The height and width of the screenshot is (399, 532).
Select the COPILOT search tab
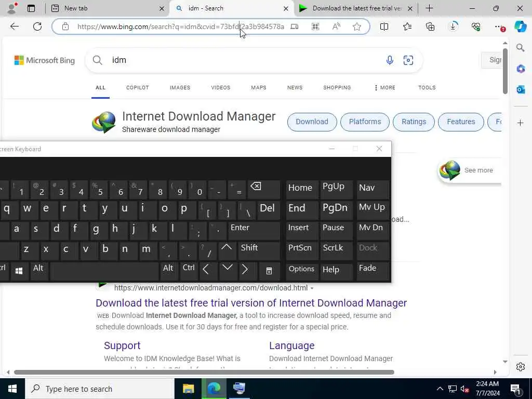coord(137,87)
